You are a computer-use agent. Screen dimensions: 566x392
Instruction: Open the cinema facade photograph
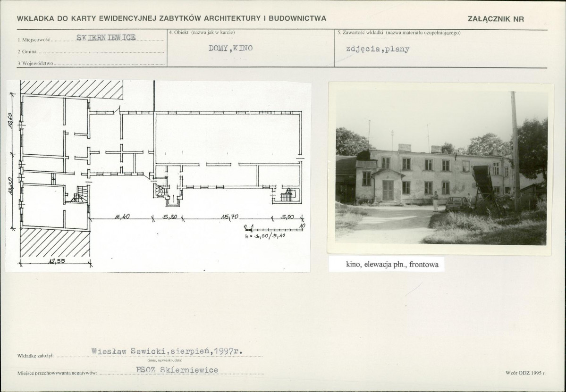tap(440, 168)
